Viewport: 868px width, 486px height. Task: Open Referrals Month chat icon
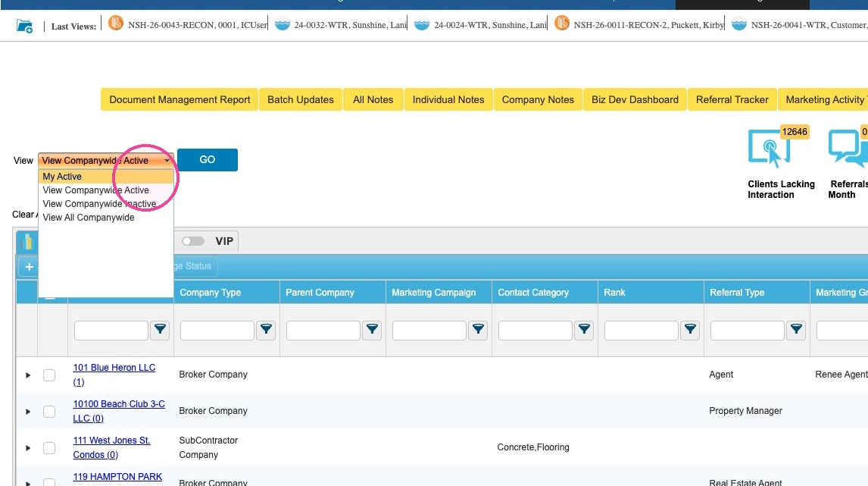848,149
